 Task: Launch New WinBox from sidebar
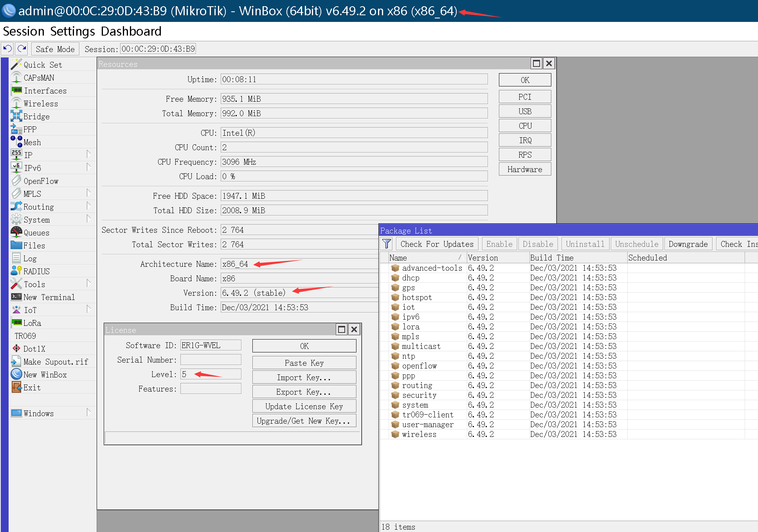pyautogui.click(x=45, y=374)
